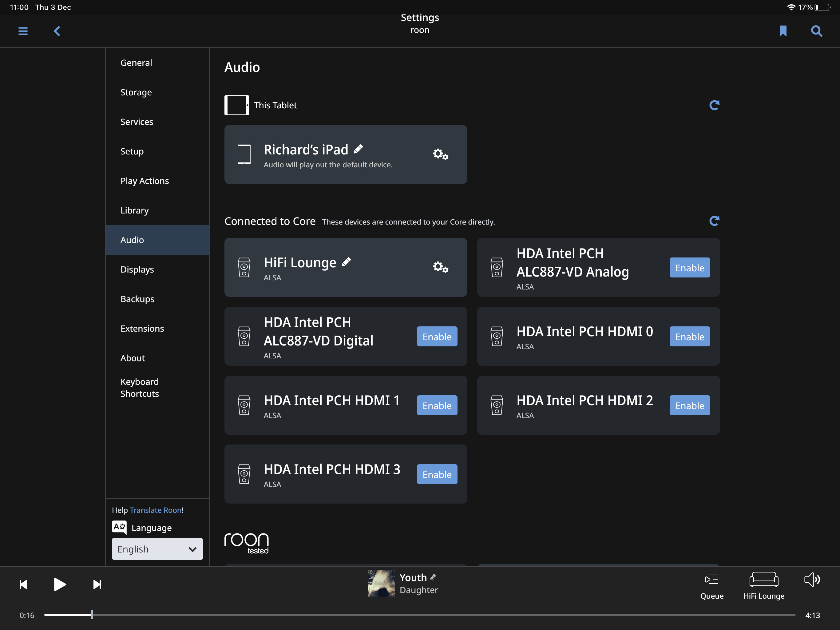
Task: Enable HDA Intel PCH ALC887-VD Digital
Action: pos(437,336)
